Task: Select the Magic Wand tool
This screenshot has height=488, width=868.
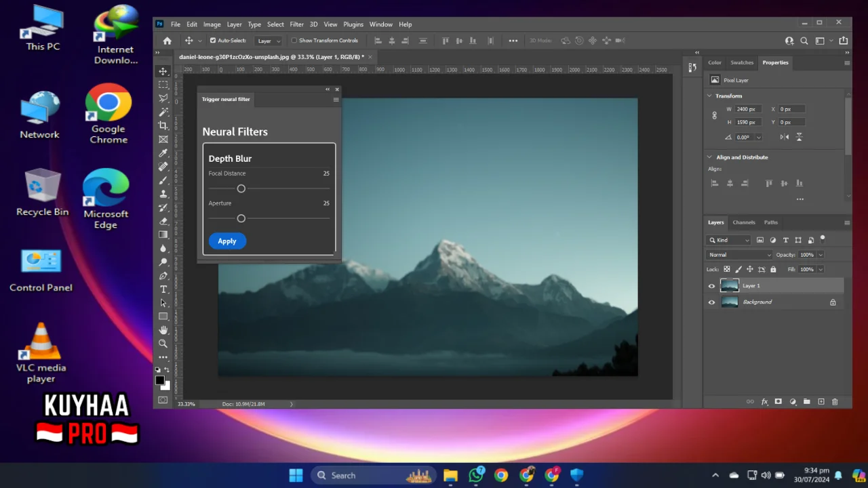Action: pyautogui.click(x=163, y=112)
